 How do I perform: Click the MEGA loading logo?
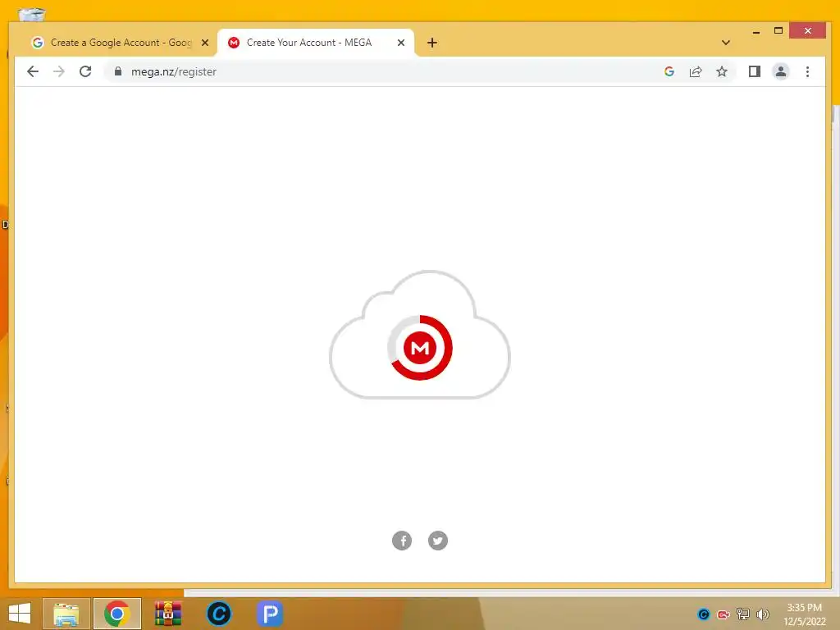coord(420,348)
